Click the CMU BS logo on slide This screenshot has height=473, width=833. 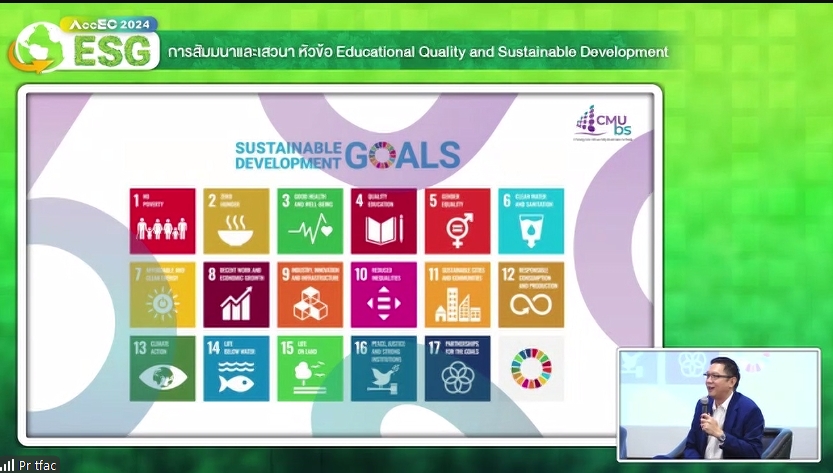point(603,124)
